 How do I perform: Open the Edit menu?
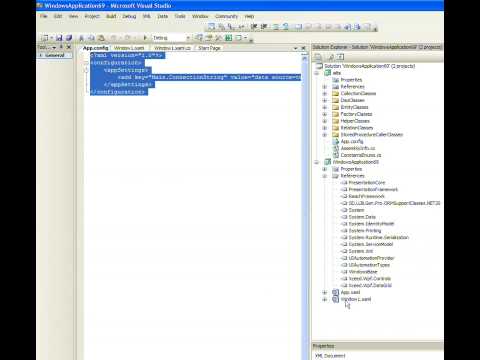[58, 16]
